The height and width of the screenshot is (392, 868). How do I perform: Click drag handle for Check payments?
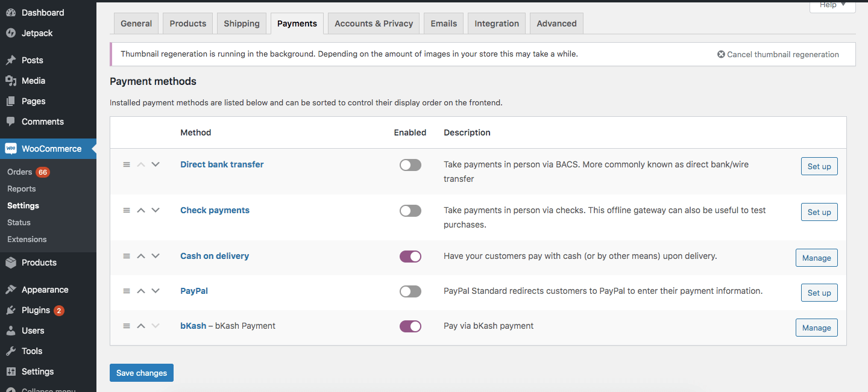tap(127, 210)
